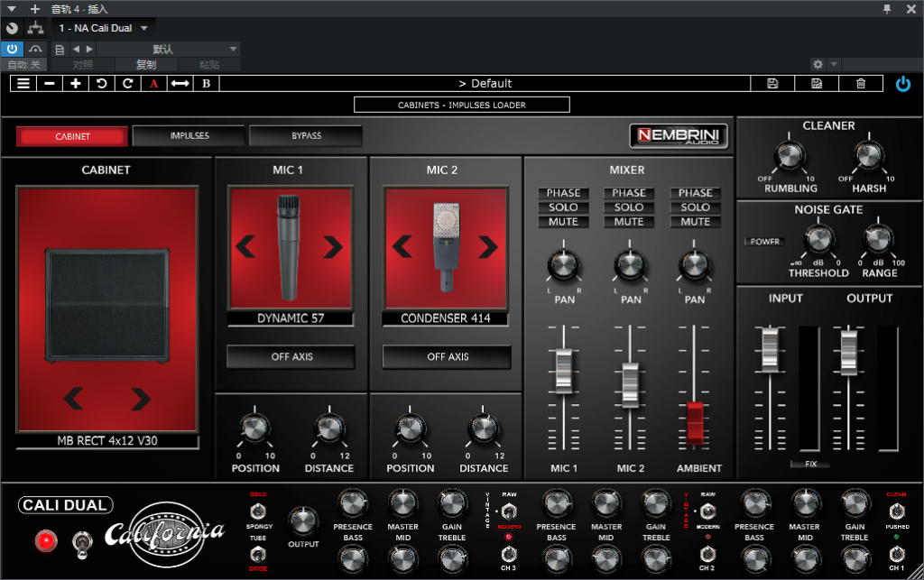Click the 对照 compare button
Viewport: 924px width, 580px height.
coord(82,65)
